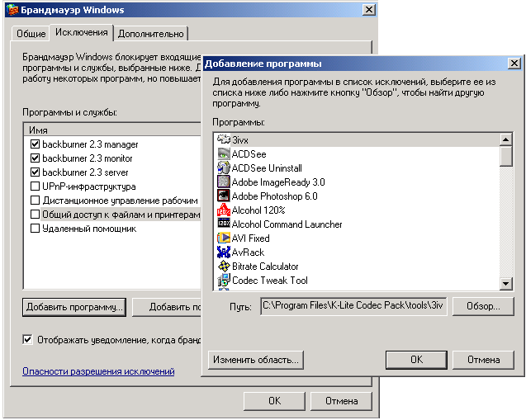Click the Брандмауэр Windows title bar icon
This screenshot has width=526, height=420.
coord(12,10)
